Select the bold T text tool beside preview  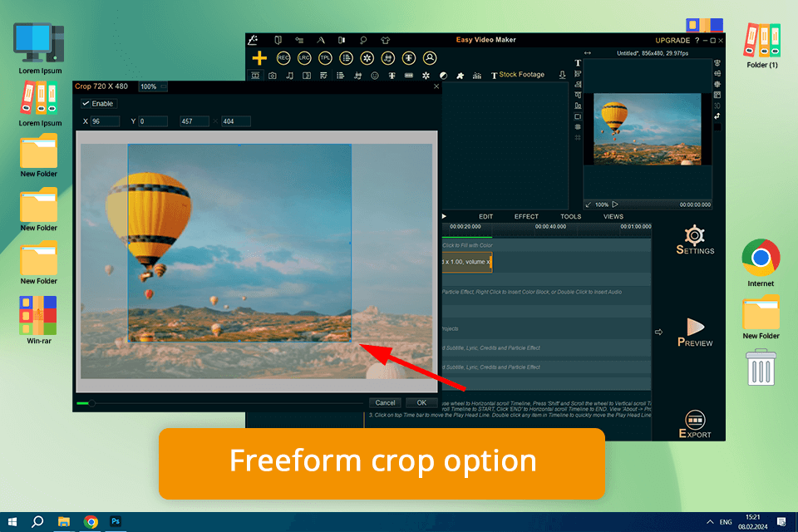pos(578,63)
